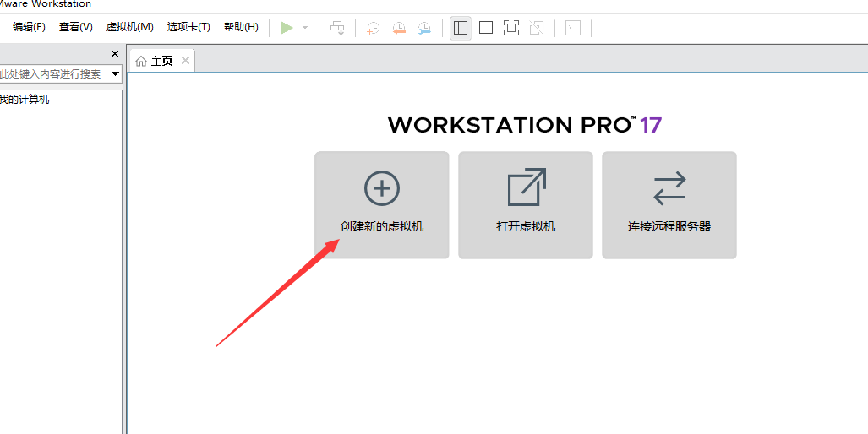Expand the library search dropdown arrow
868x434 pixels.
115,74
